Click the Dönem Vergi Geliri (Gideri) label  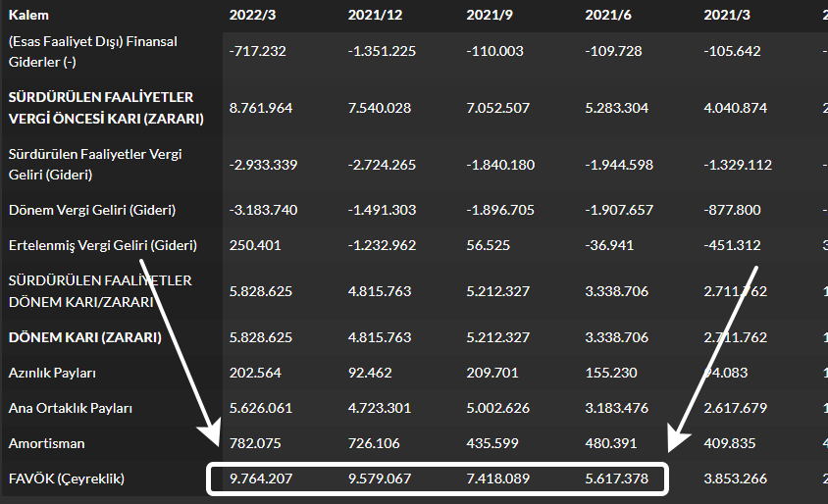92,210
